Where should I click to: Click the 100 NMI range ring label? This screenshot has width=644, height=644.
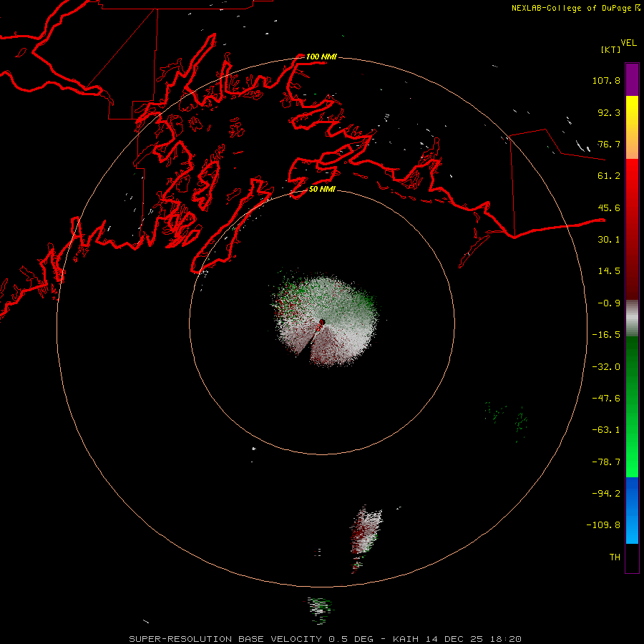321,57
